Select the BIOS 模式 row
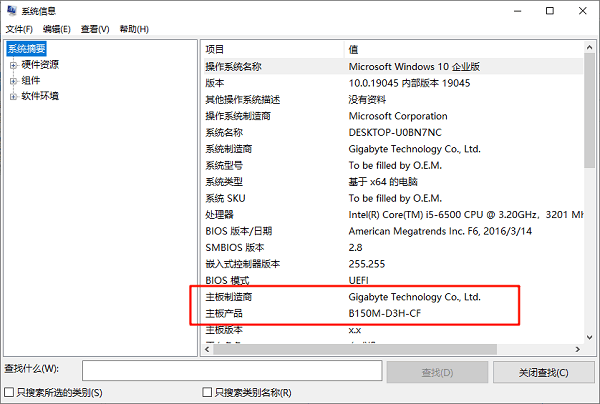The width and height of the screenshot is (600, 404). coord(392,280)
